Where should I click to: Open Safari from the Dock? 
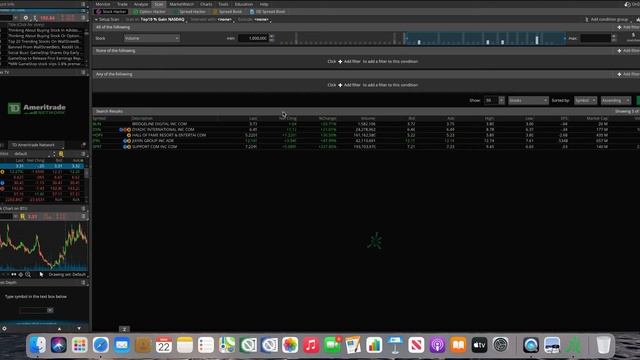point(100,345)
